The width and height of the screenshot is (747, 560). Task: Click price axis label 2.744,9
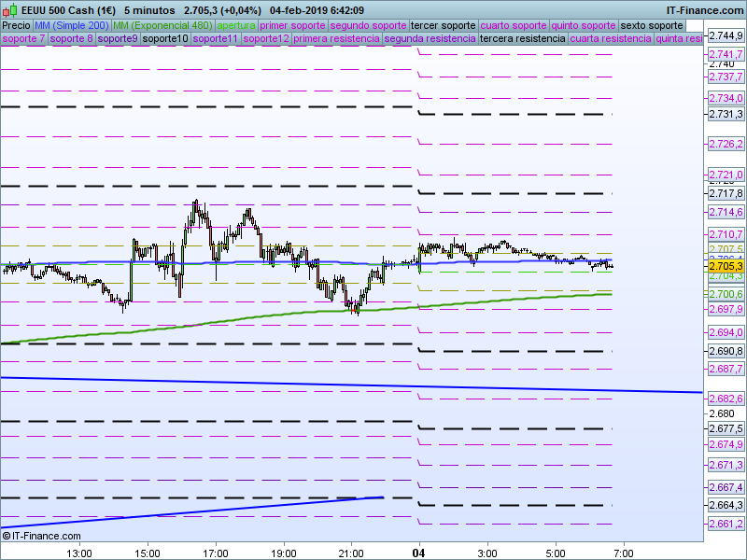pyautogui.click(x=726, y=35)
